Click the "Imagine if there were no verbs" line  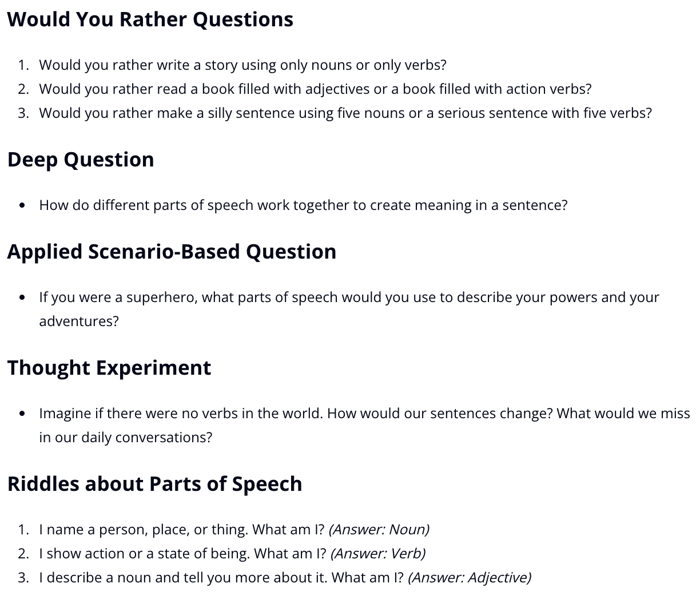click(x=364, y=414)
